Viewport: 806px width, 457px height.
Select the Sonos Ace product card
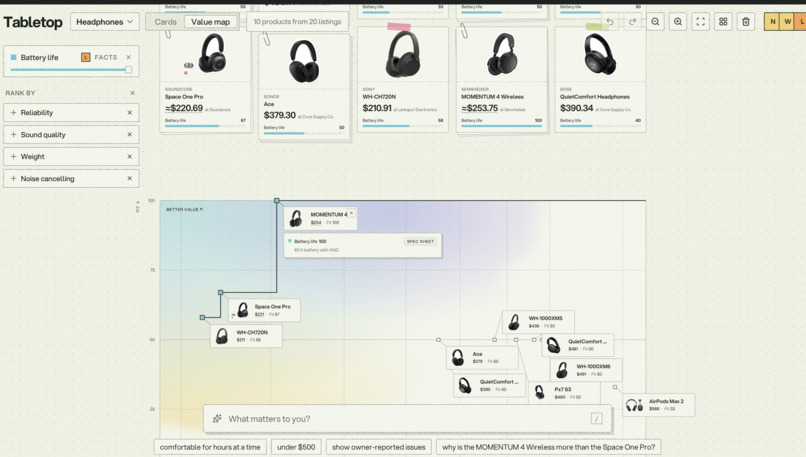(304, 85)
